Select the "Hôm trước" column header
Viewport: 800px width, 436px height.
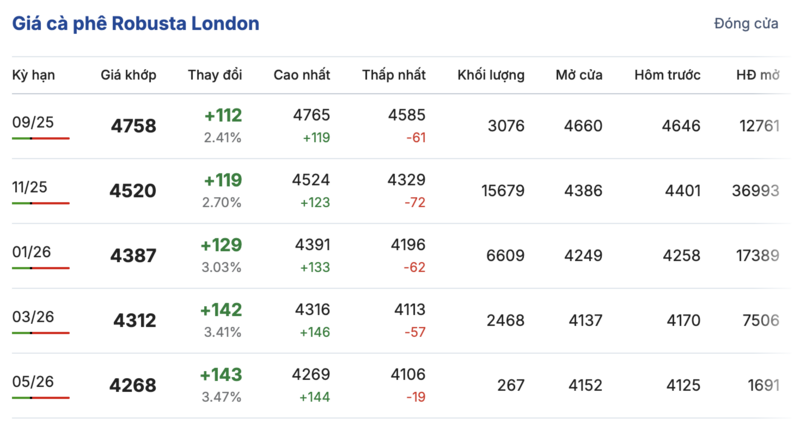click(667, 76)
